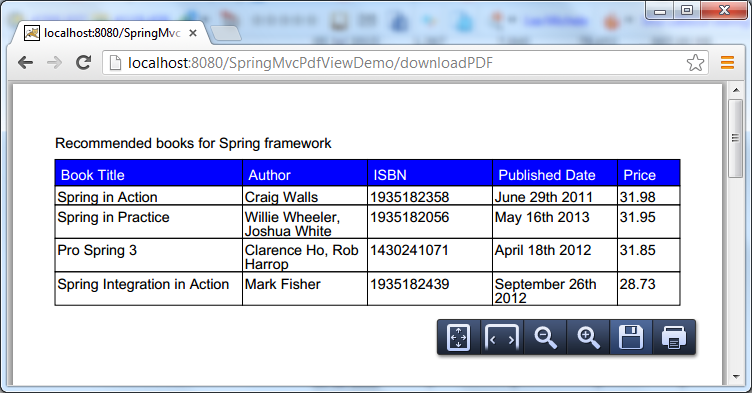Click 'Spring Integration in Action' cell

click(x=149, y=289)
